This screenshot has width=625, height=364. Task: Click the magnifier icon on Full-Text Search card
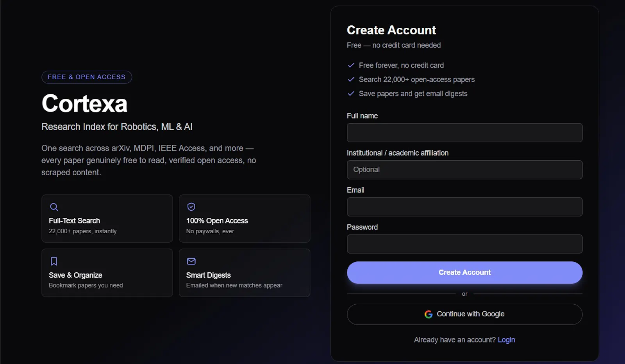pyautogui.click(x=54, y=207)
